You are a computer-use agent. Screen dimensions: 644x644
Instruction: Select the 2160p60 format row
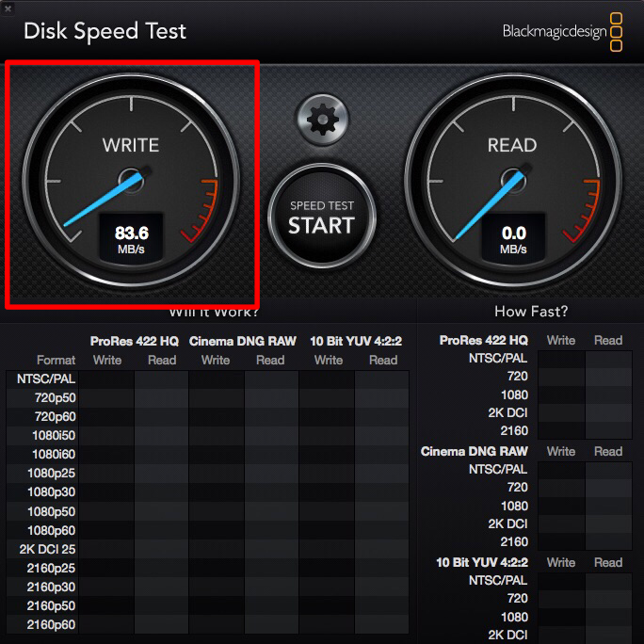(x=207, y=624)
